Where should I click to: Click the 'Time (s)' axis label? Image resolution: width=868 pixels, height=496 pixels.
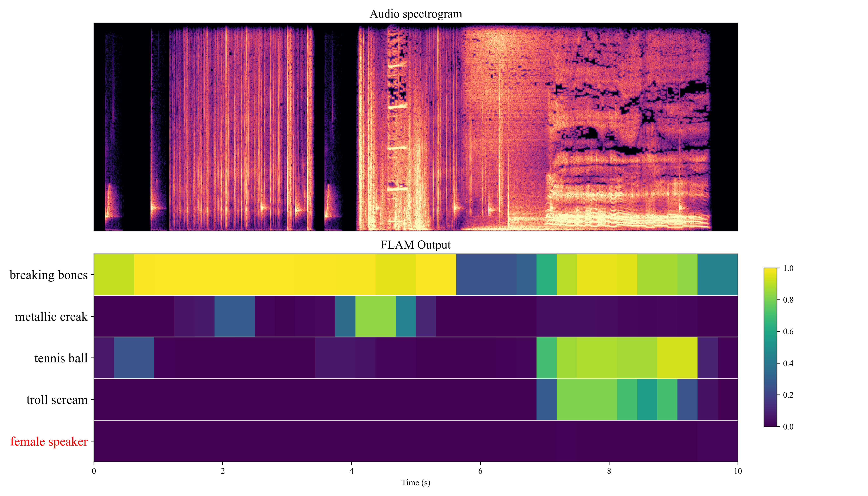tap(416, 483)
